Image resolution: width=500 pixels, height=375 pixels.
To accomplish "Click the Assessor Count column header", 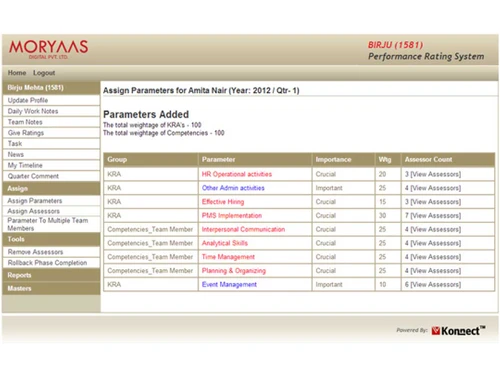I will pos(448,160).
